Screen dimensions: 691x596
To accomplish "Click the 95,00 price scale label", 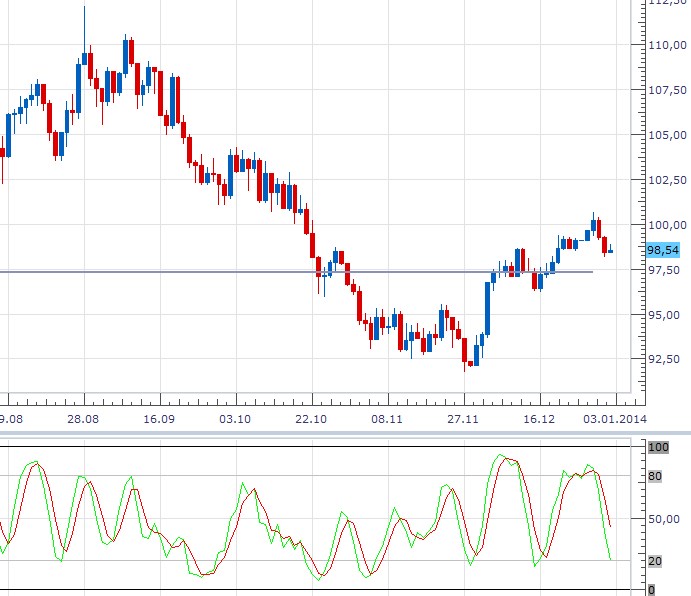I will [x=663, y=315].
